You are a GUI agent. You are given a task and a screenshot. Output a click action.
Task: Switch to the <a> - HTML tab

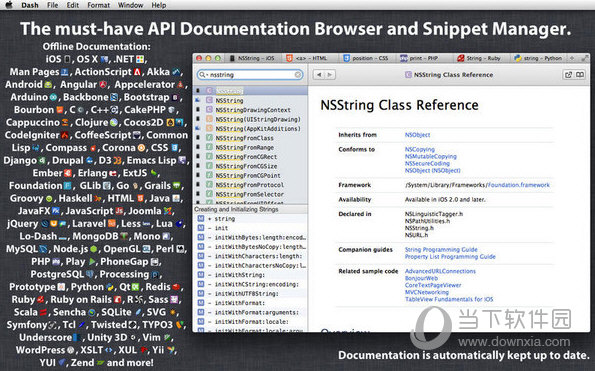tap(307, 58)
